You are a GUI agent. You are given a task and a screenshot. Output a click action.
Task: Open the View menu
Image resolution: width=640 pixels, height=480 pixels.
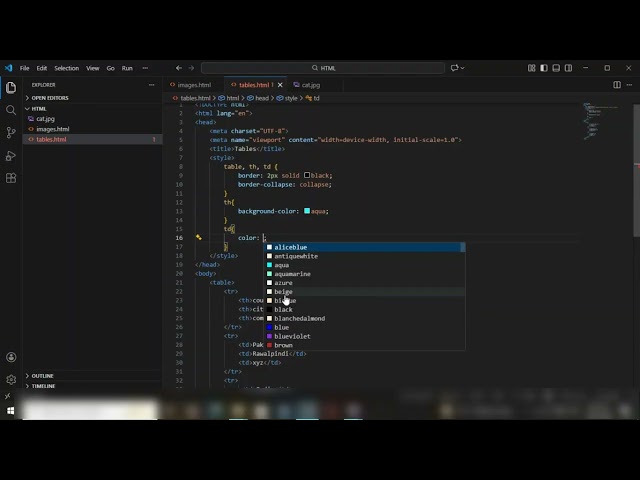click(x=93, y=68)
